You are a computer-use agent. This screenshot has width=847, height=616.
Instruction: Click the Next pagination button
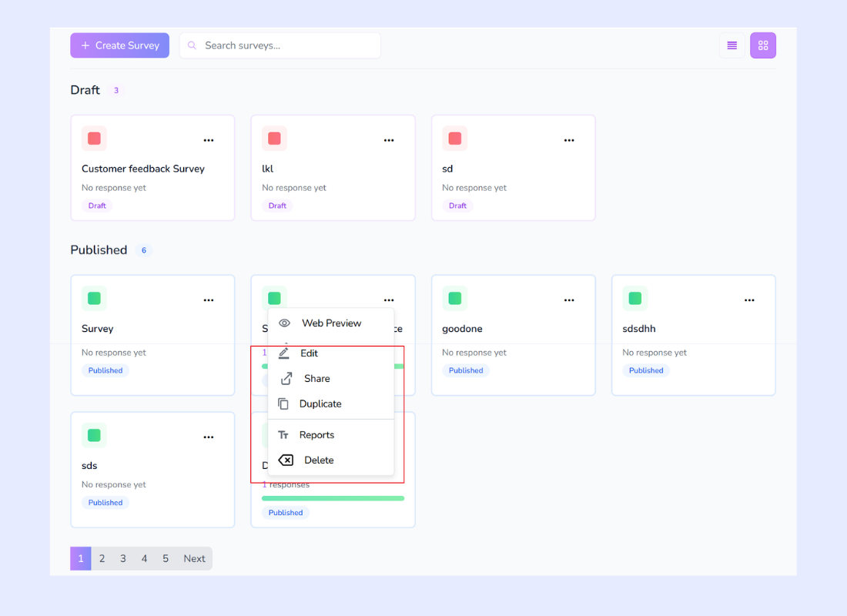(194, 558)
